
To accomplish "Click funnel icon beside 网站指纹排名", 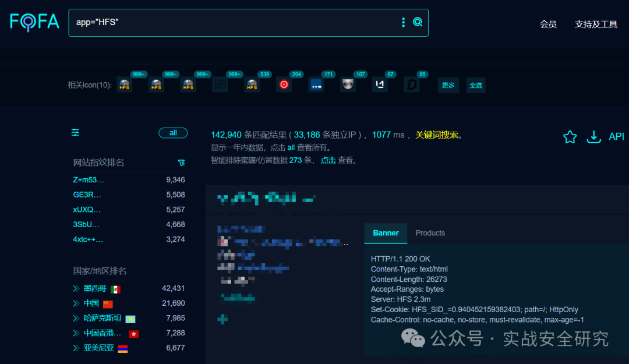I will click(181, 162).
